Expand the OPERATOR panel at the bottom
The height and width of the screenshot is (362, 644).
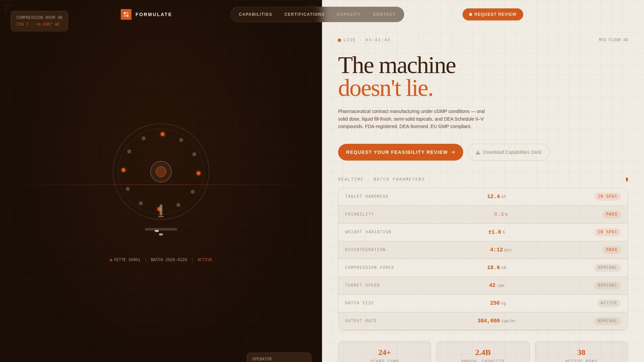click(x=279, y=359)
